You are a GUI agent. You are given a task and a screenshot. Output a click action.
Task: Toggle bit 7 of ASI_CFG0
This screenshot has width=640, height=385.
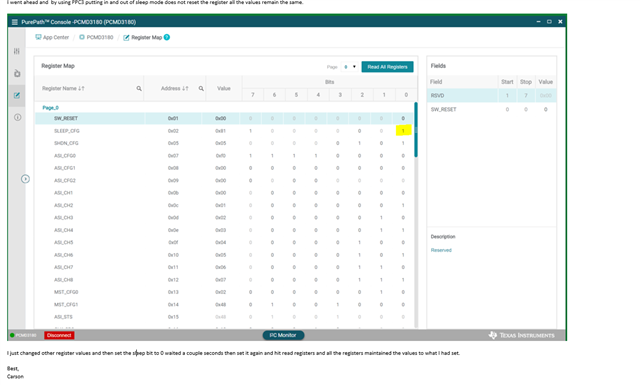(x=250, y=156)
